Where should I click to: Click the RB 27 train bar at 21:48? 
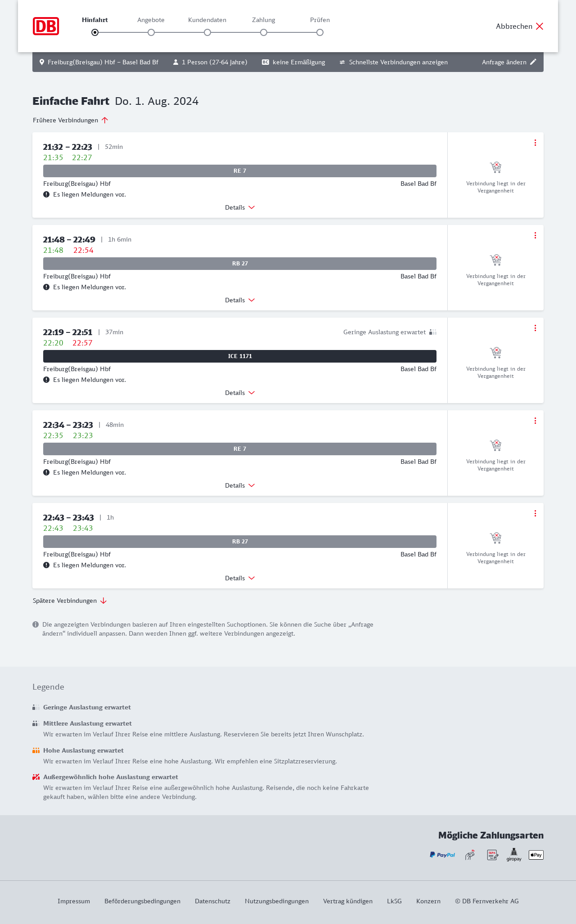[240, 264]
